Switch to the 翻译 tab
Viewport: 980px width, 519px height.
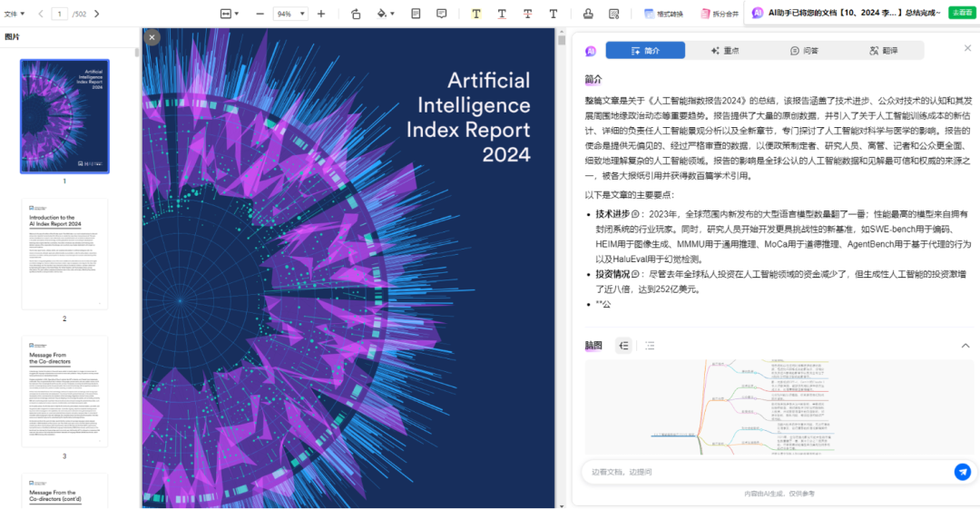[x=883, y=51]
